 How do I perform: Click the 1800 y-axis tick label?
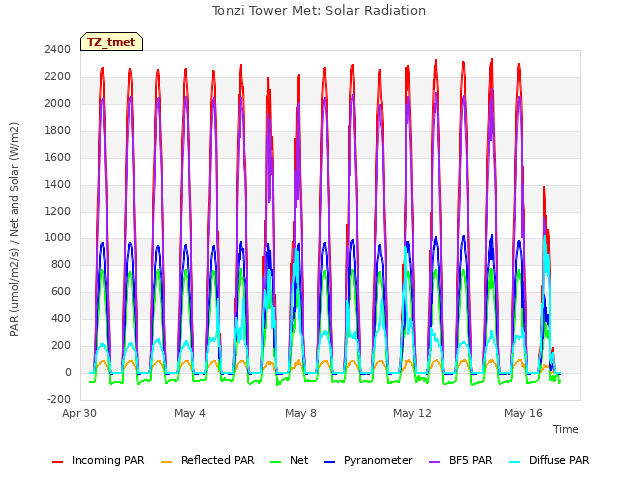pos(58,130)
